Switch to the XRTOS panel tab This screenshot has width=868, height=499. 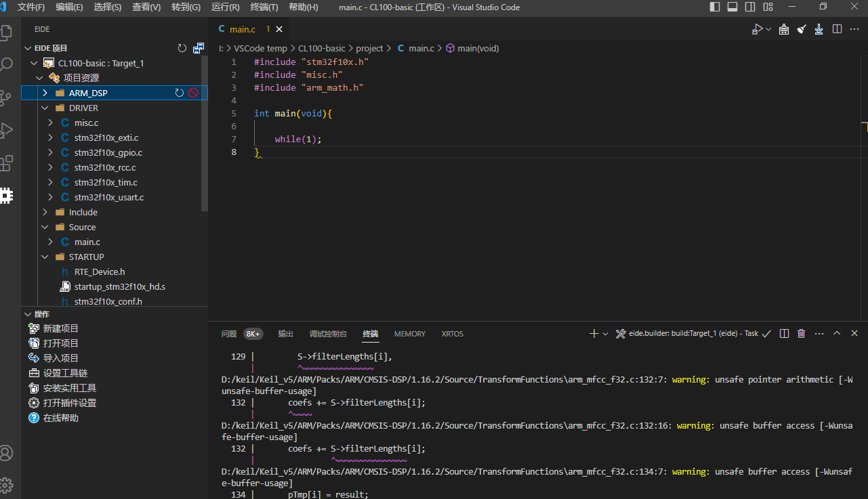(453, 334)
